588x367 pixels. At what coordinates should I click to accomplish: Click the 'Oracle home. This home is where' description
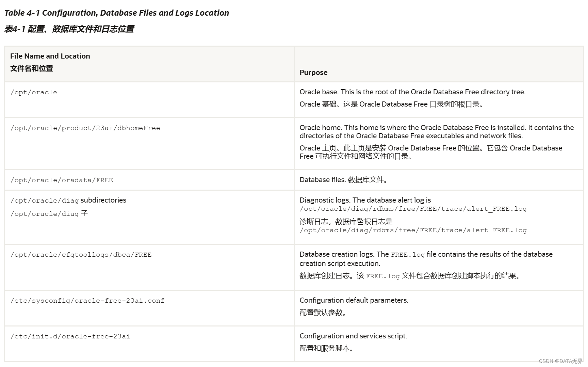(x=437, y=132)
